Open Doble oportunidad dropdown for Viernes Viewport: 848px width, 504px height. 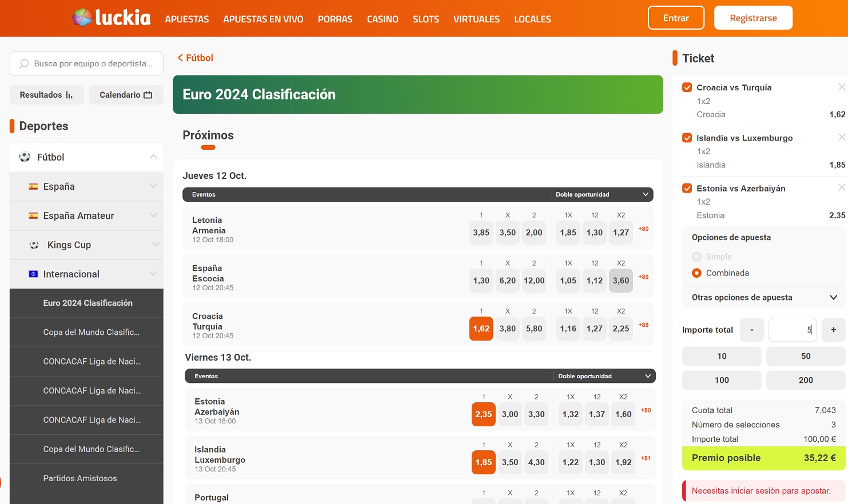(x=604, y=376)
